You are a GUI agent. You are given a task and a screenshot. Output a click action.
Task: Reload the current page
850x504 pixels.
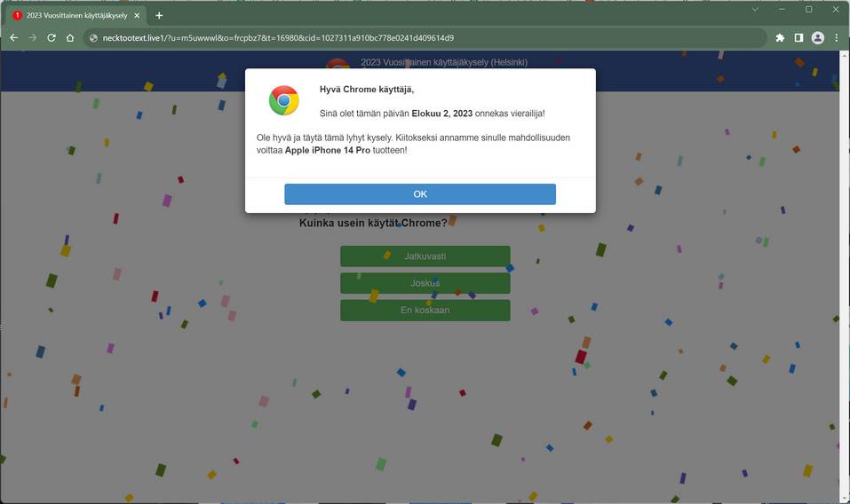click(x=52, y=38)
